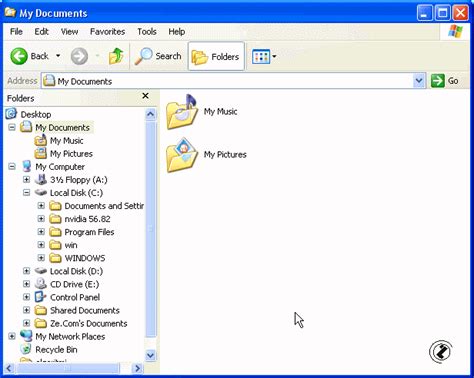Open the Search magnifier tool
Viewport: 474px width, 378px height.
pyautogui.click(x=158, y=56)
